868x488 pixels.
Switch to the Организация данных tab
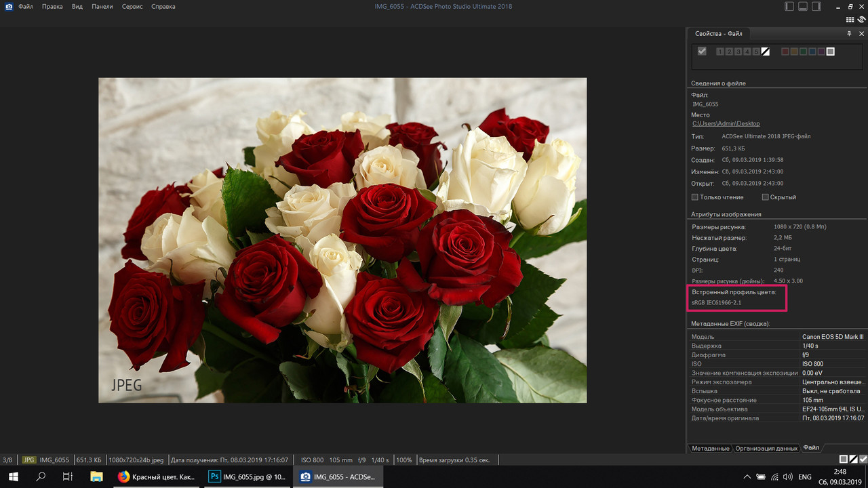tap(766, 448)
